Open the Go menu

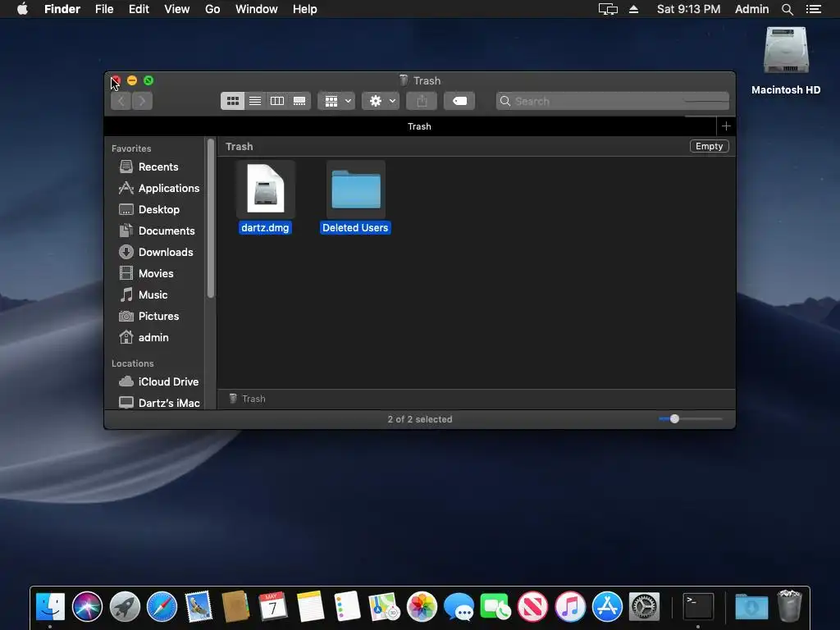tap(212, 9)
